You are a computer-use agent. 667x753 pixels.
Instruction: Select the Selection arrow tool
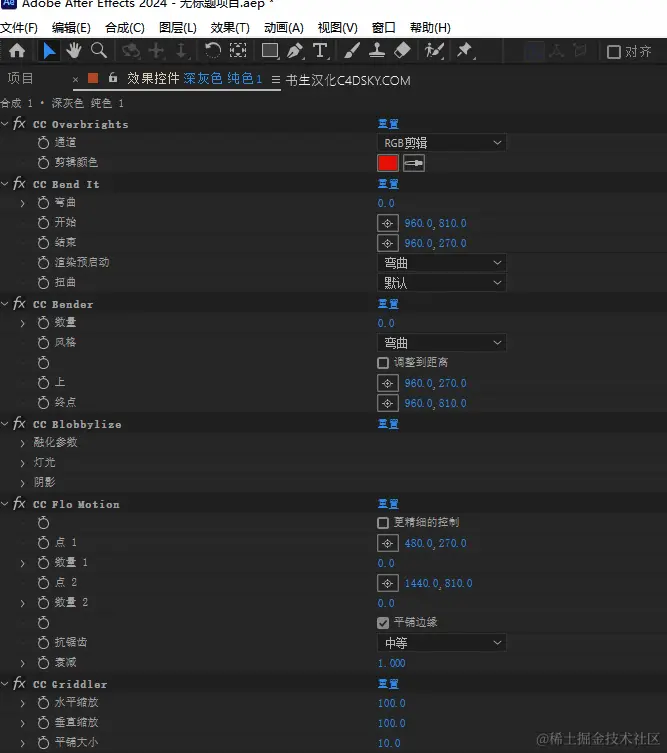[49, 50]
